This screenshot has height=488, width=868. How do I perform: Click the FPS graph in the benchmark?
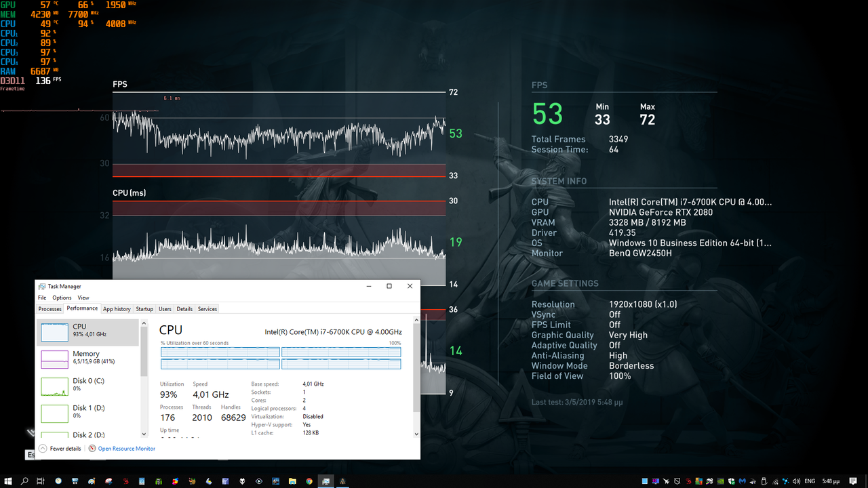[279, 134]
